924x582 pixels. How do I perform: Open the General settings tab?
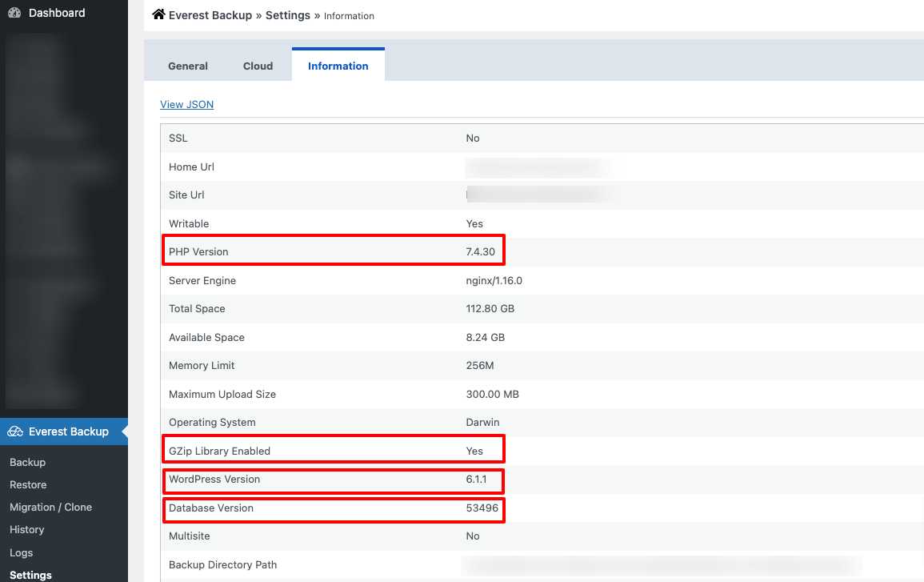188,66
